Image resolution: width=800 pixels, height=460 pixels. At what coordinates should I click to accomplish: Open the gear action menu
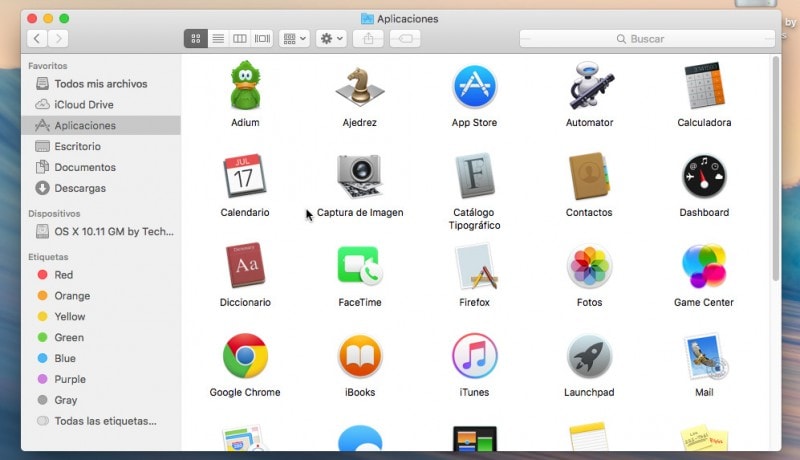click(331, 38)
